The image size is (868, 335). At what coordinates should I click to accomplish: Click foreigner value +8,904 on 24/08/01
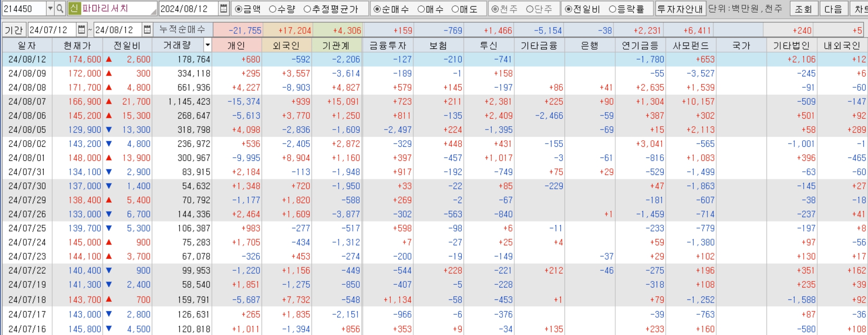click(x=296, y=158)
